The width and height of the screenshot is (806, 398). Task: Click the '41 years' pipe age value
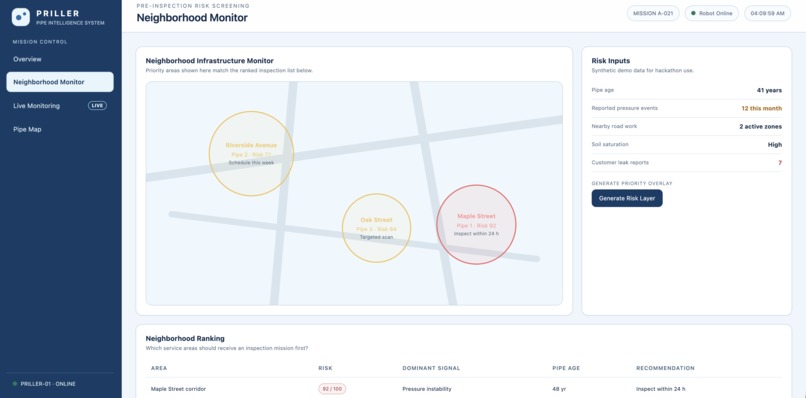click(x=769, y=91)
